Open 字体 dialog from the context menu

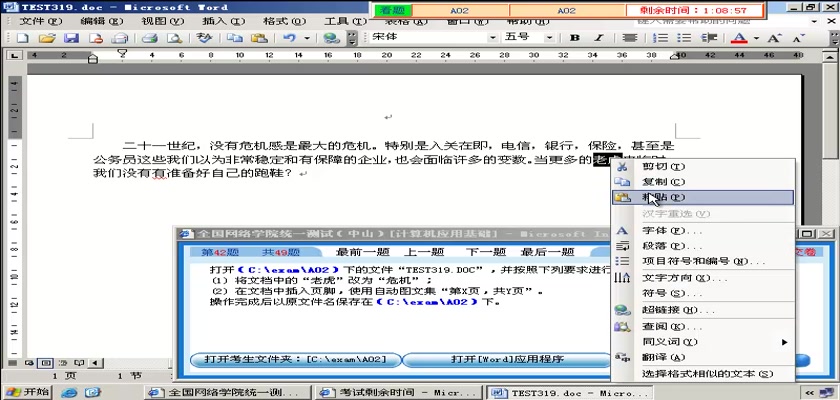(x=702, y=231)
